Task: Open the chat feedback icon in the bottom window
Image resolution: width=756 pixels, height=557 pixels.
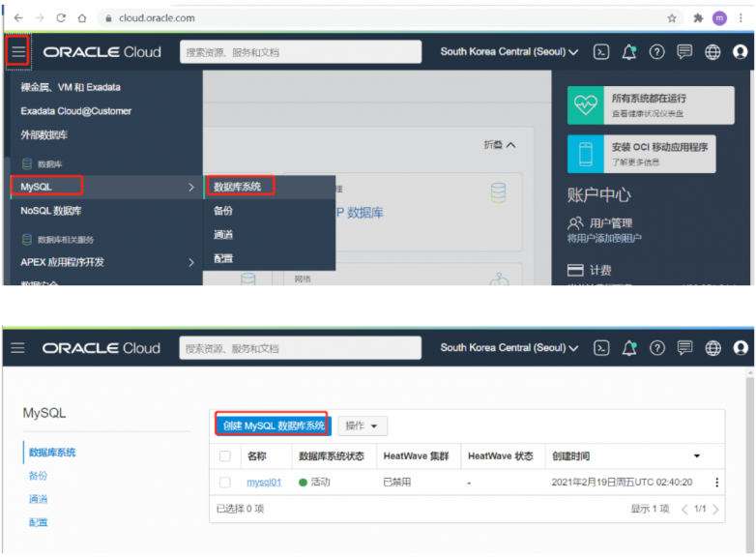Action: 684,348
